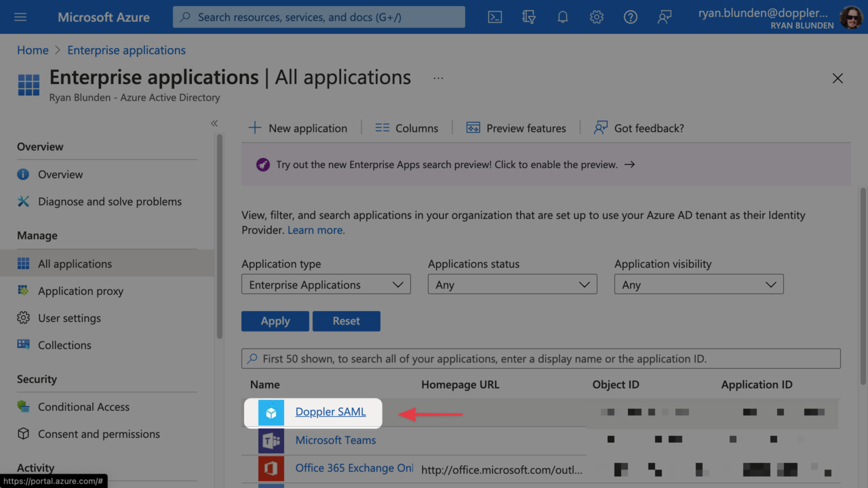Click the Office homepage URL cell

502,469
